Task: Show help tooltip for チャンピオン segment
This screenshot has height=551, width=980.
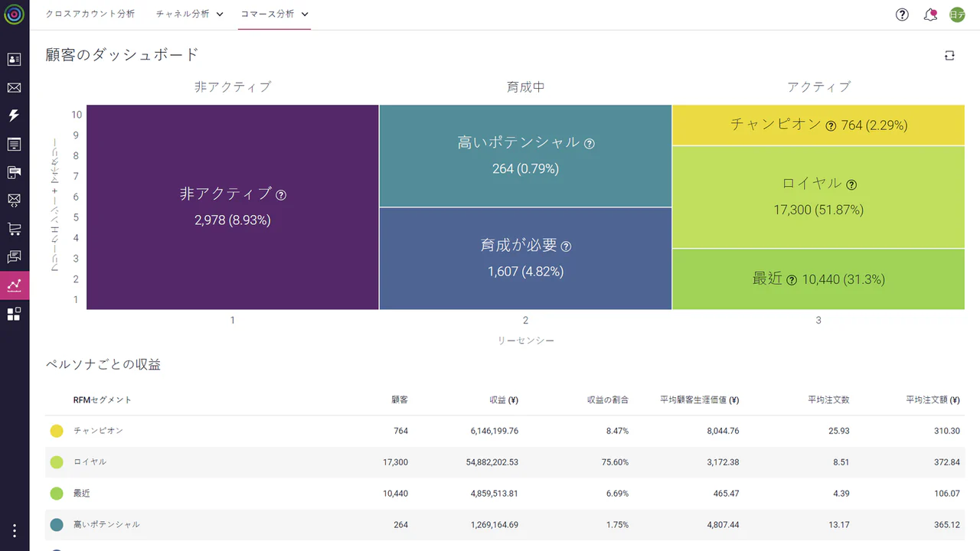Action: [831, 126]
